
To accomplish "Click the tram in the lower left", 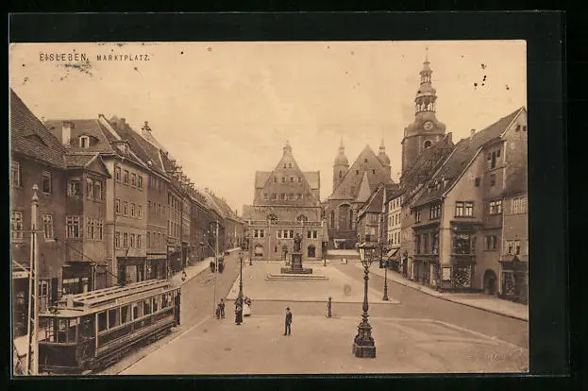I will click(x=106, y=326).
